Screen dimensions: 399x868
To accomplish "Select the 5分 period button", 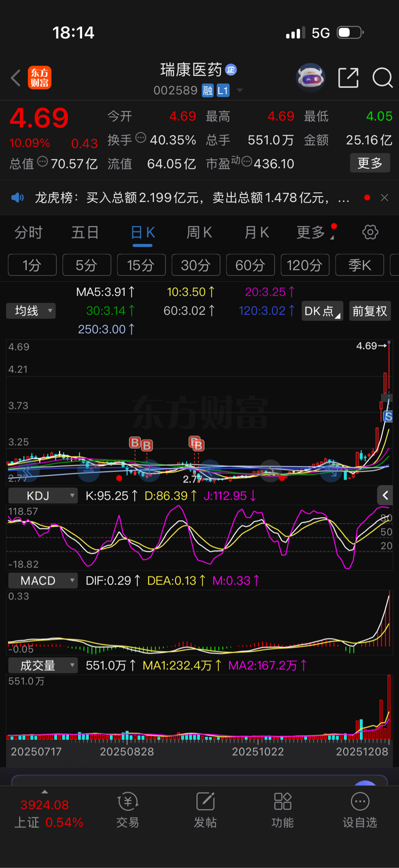I will pyautogui.click(x=87, y=265).
